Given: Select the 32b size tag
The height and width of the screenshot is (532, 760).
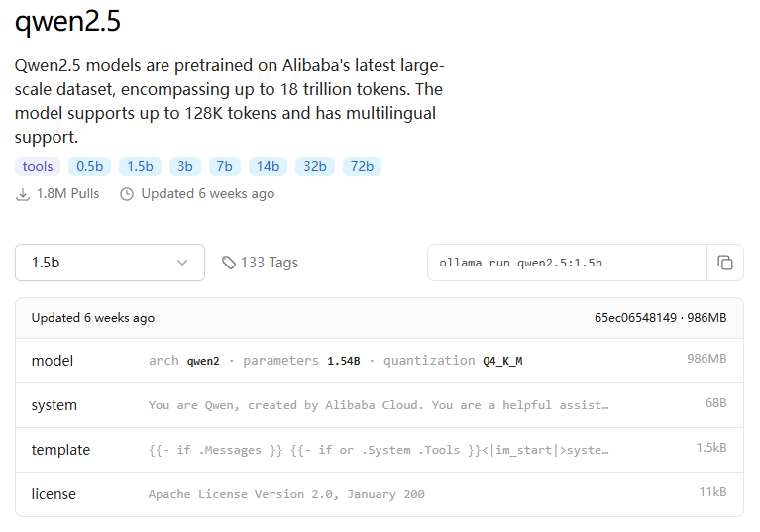Looking at the screenshot, I should pyautogui.click(x=315, y=166).
